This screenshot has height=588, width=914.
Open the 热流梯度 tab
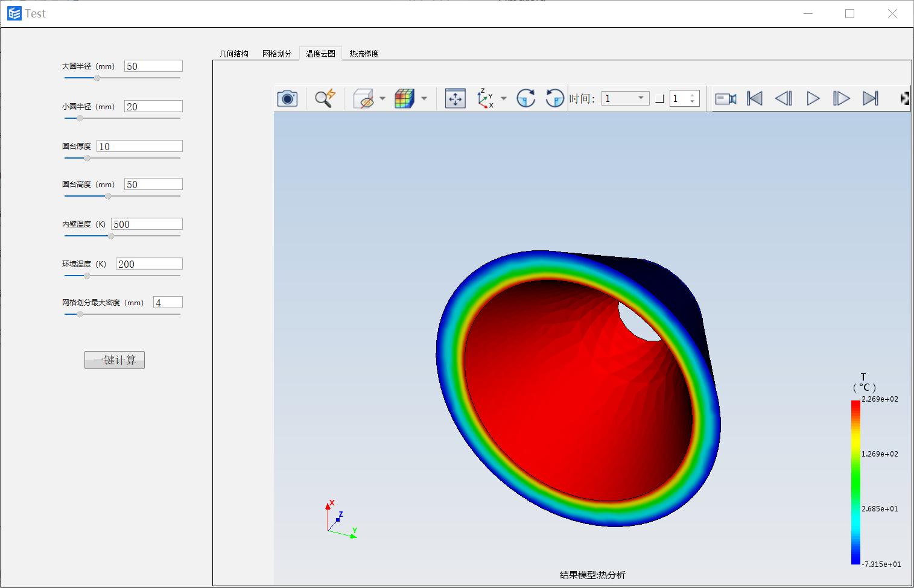pyautogui.click(x=364, y=54)
